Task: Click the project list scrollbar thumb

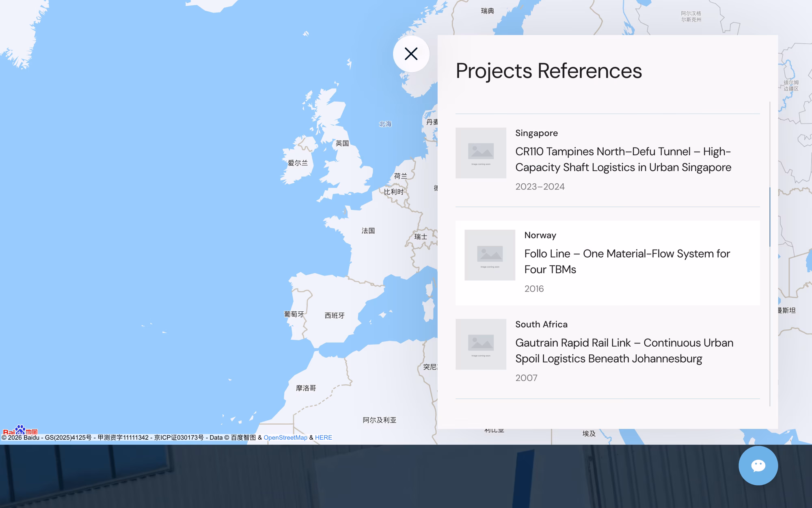Action: point(770,217)
